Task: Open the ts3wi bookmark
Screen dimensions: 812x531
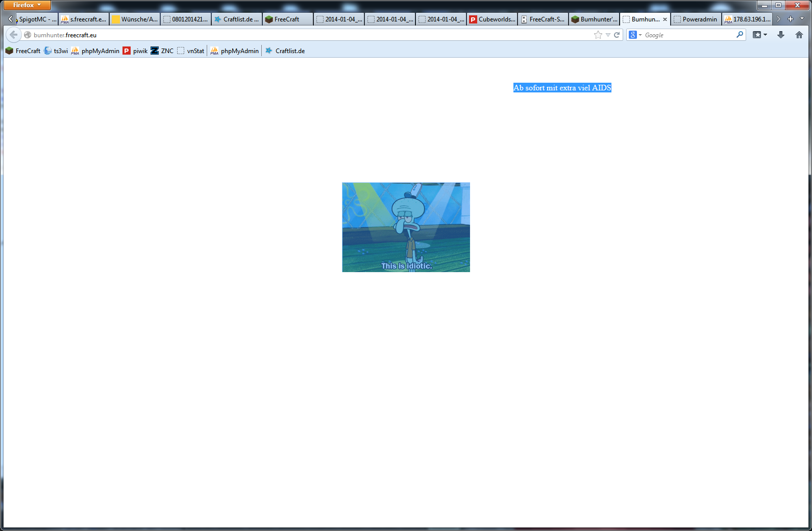Action: [x=56, y=51]
